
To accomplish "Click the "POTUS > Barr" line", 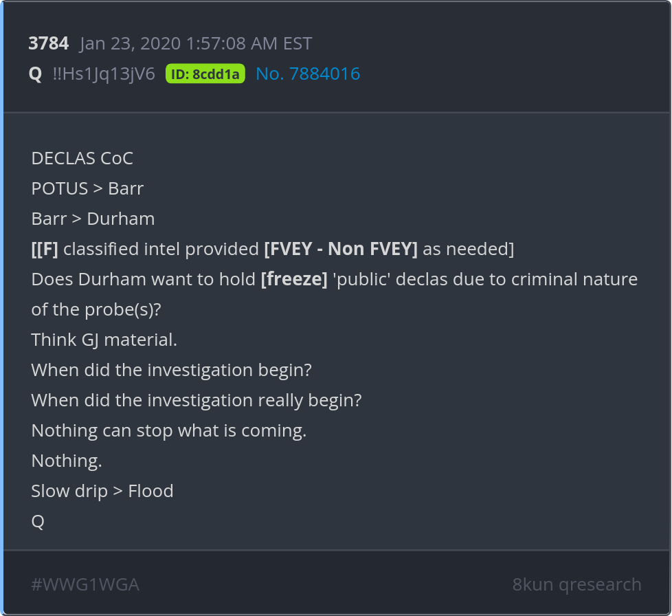I will 87,188.
